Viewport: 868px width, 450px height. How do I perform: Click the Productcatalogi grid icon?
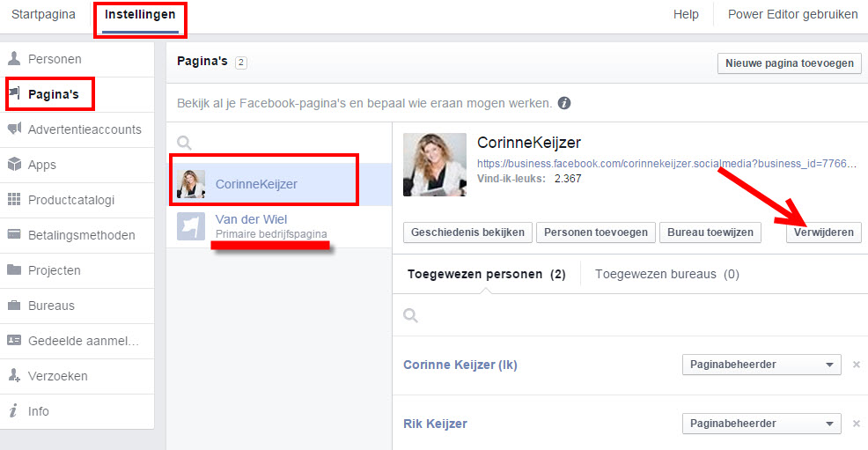click(14, 200)
